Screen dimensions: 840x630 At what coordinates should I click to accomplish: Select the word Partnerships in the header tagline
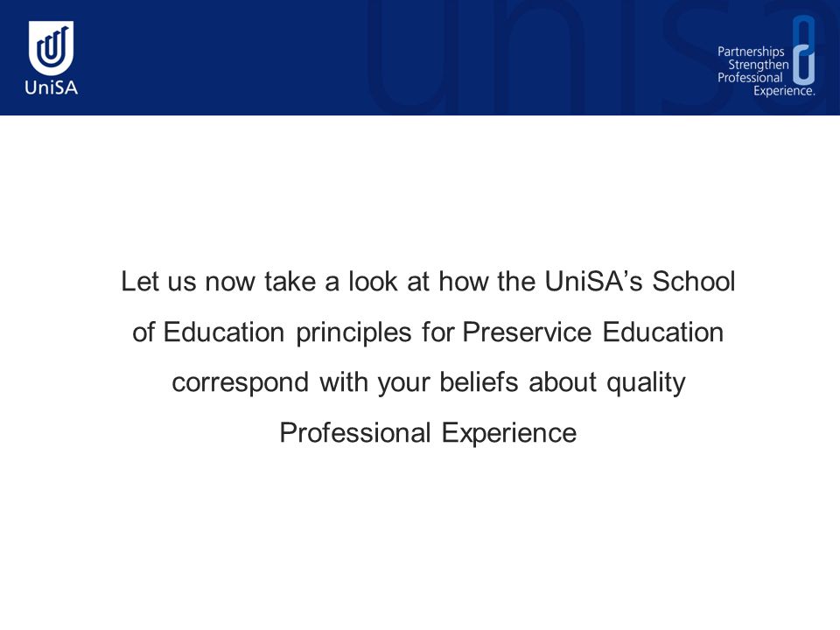point(751,52)
